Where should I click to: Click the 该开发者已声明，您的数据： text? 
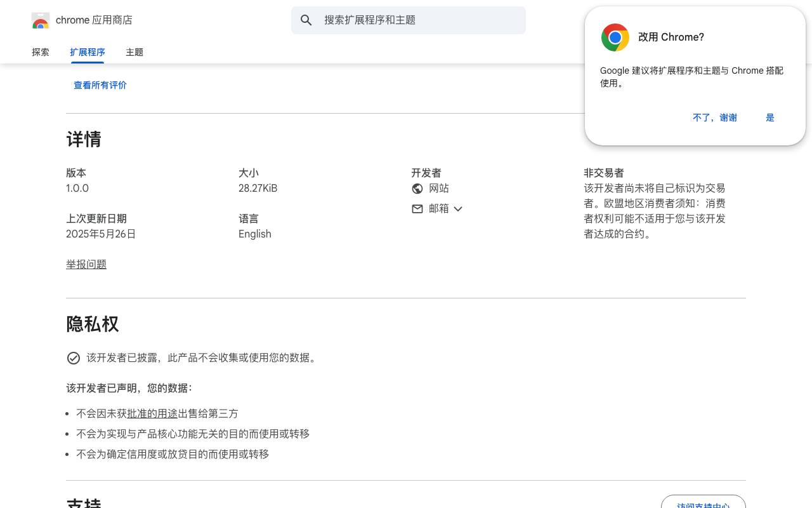pyautogui.click(x=129, y=388)
